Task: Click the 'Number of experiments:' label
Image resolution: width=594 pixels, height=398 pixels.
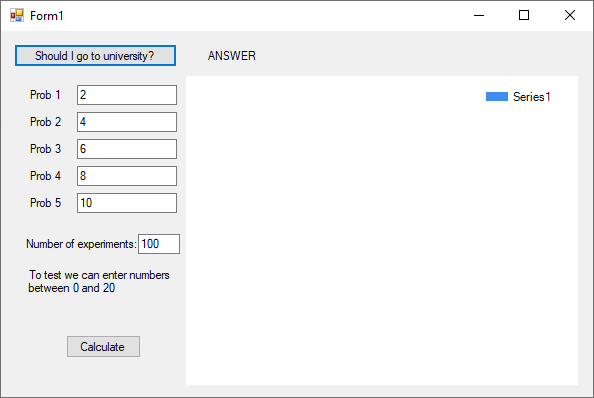Action: point(81,244)
